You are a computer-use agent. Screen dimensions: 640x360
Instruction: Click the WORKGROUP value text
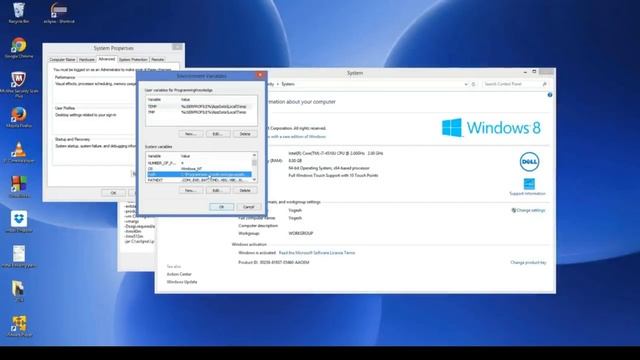click(301, 233)
